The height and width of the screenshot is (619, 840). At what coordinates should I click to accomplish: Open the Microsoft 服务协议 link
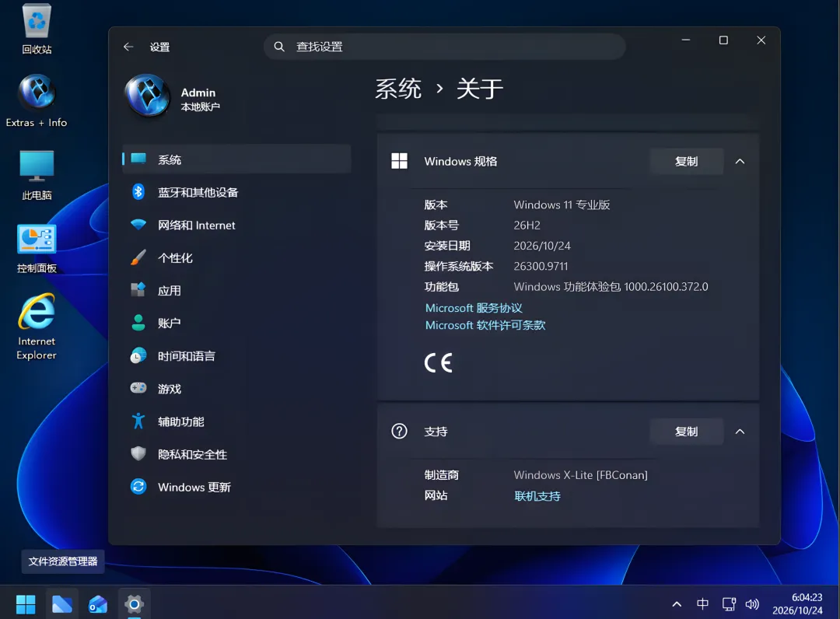[x=474, y=308]
